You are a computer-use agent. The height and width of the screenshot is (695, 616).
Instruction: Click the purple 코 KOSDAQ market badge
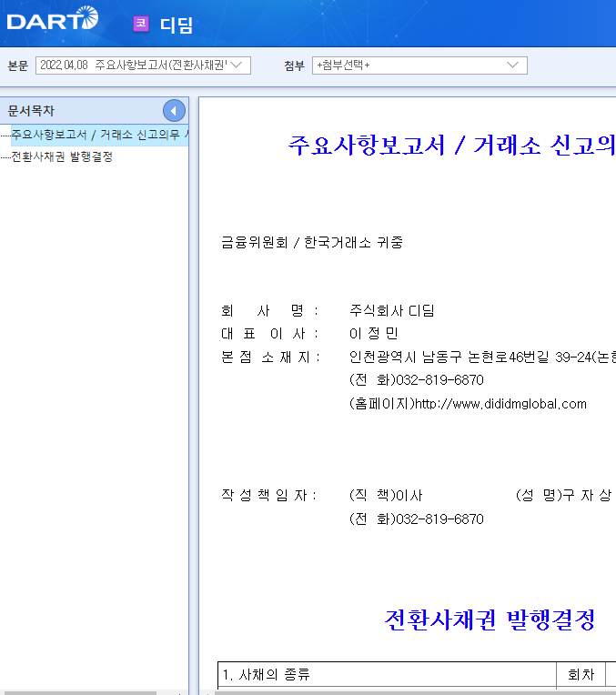(141, 24)
